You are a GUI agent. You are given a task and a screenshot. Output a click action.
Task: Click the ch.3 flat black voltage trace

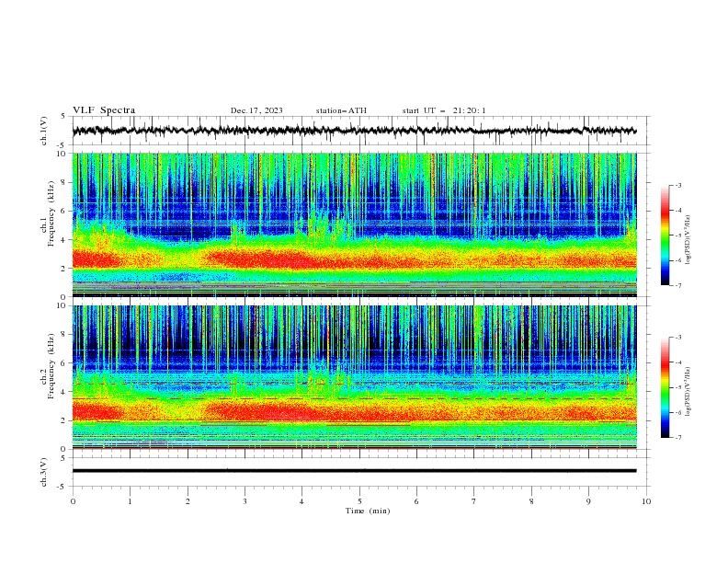point(354,471)
